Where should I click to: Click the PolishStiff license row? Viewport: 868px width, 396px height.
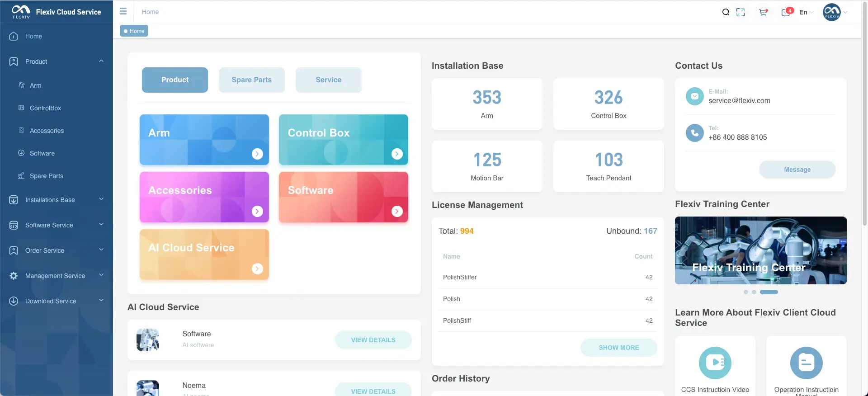tap(548, 321)
